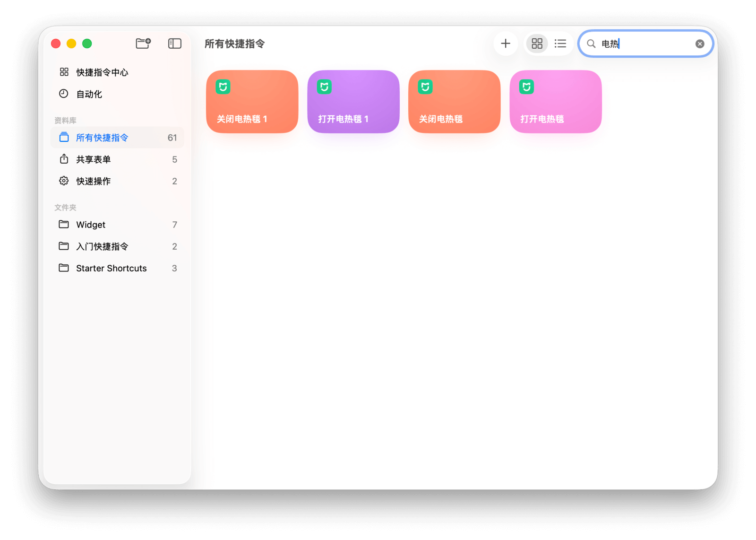Toggle the sidebar visibility button
756x540 pixels.
[x=174, y=44]
